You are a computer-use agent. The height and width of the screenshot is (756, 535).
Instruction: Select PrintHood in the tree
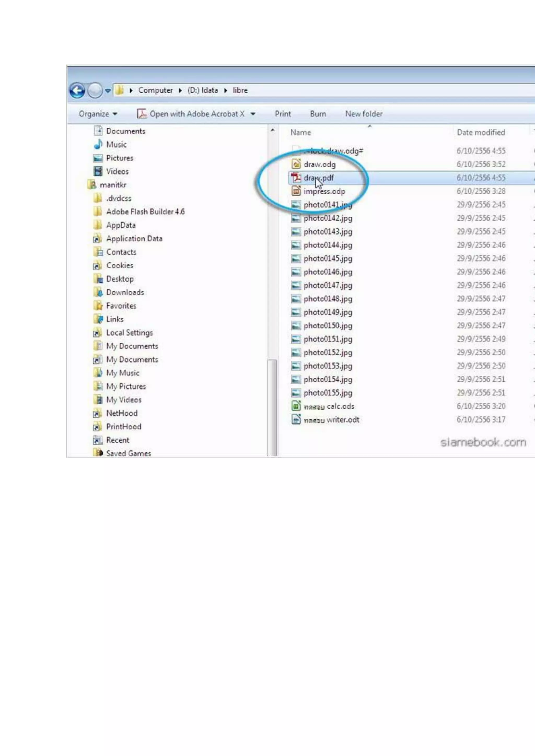pos(124,427)
